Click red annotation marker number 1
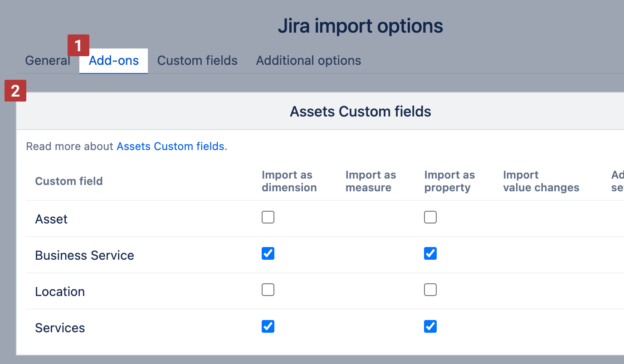 (78, 45)
